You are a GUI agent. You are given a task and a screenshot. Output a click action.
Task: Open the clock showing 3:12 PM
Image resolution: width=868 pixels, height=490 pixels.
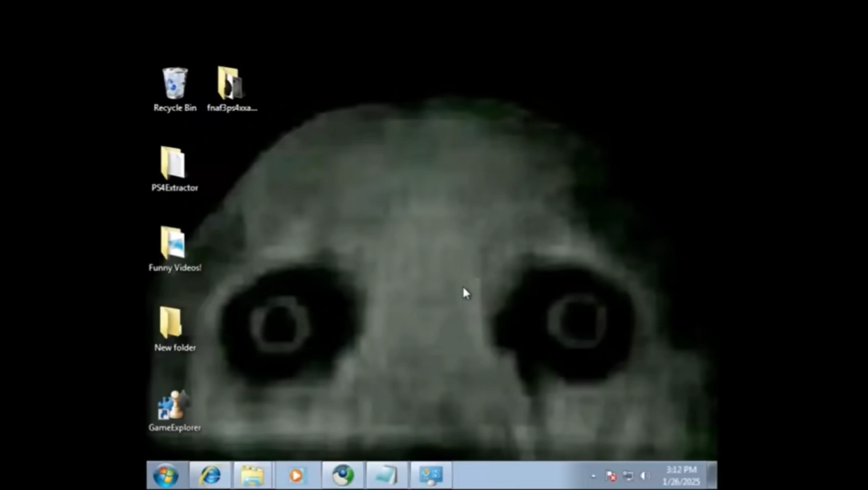pyautogui.click(x=681, y=476)
